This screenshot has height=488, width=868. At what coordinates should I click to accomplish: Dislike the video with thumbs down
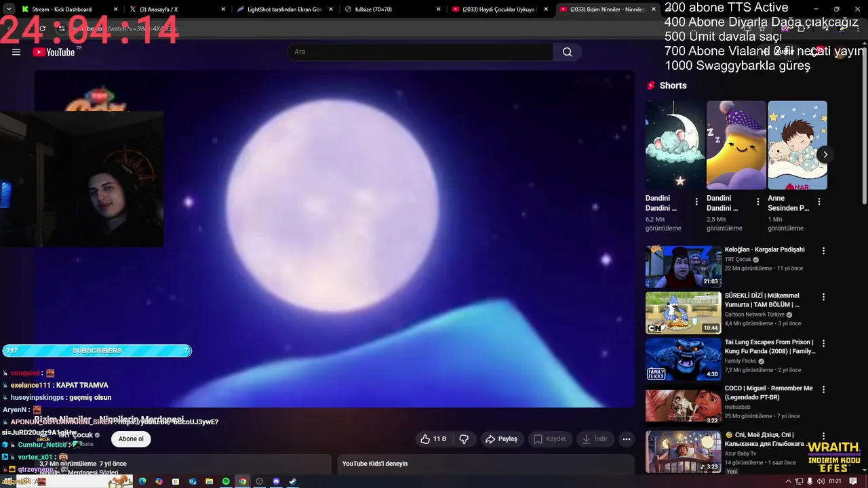pos(464,439)
